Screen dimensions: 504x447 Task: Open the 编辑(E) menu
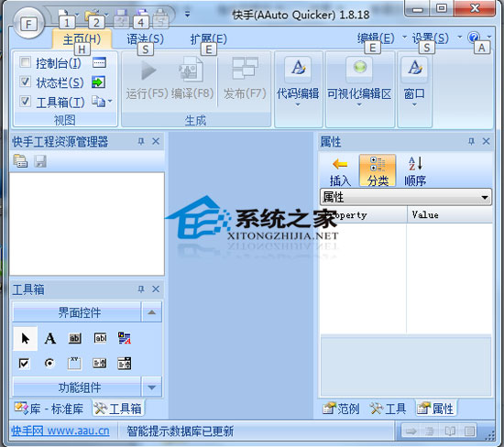(376, 38)
